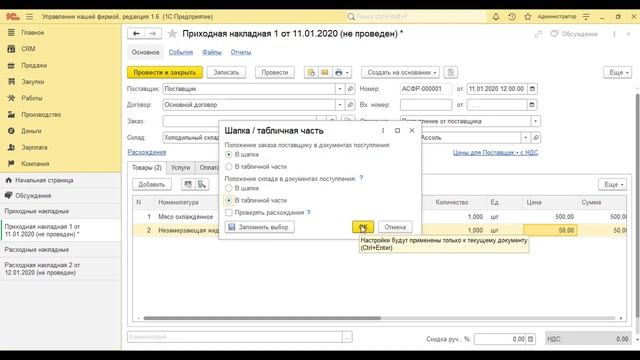
Task: Add document to favorites with the star icon
Action: [x=172, y=33]
